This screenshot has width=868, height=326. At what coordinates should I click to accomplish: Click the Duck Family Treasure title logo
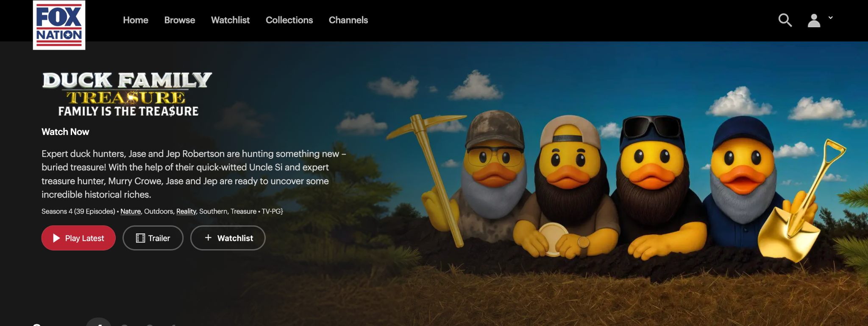127,94
